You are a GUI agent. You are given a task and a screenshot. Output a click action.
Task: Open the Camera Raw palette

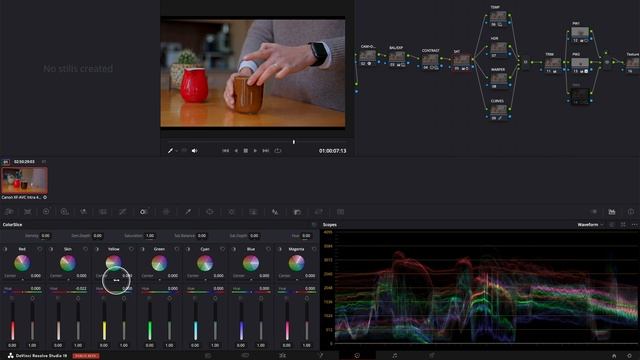coord(9,212)
